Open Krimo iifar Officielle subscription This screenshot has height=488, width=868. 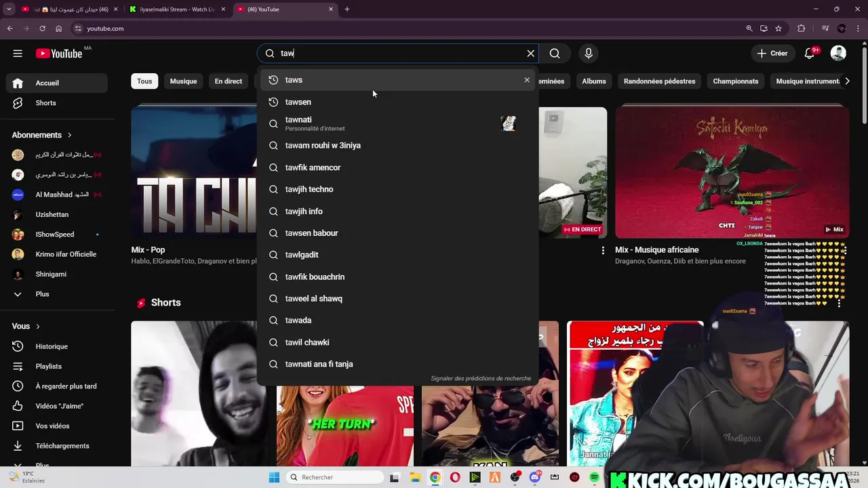coord(57,254)
